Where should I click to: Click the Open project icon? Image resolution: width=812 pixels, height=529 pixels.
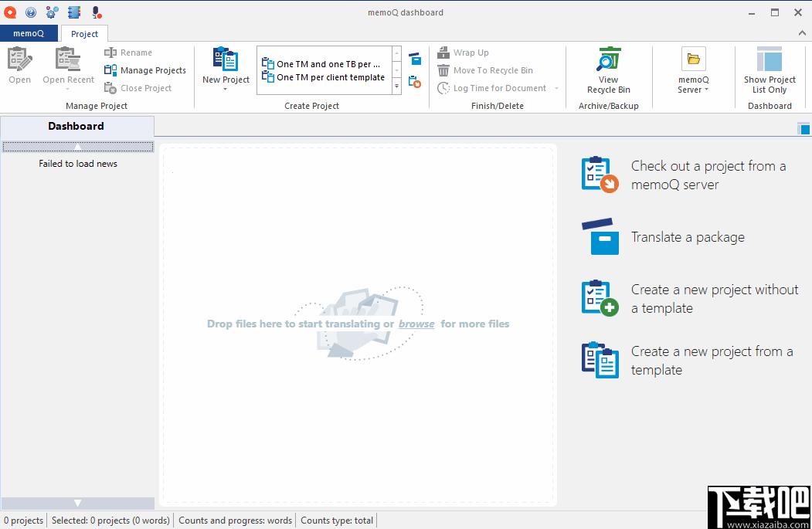point(19,59)
